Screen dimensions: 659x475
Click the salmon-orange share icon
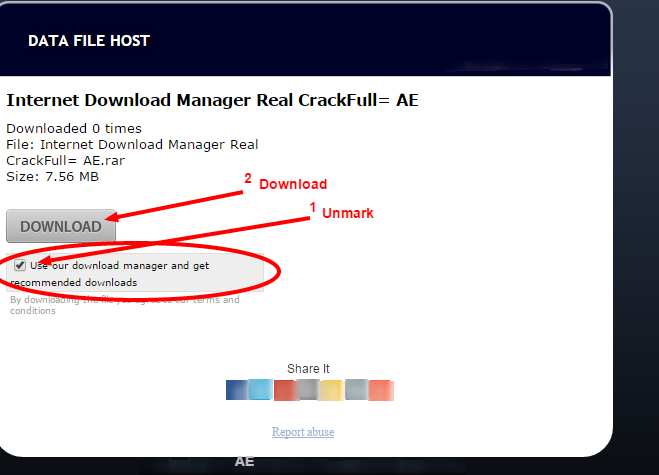click(381, 390)
